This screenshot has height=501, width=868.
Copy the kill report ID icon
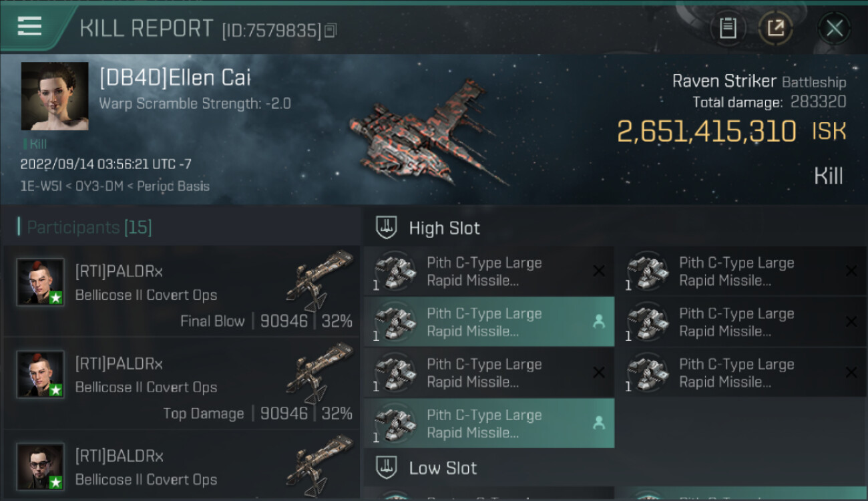tap(331, 30)
